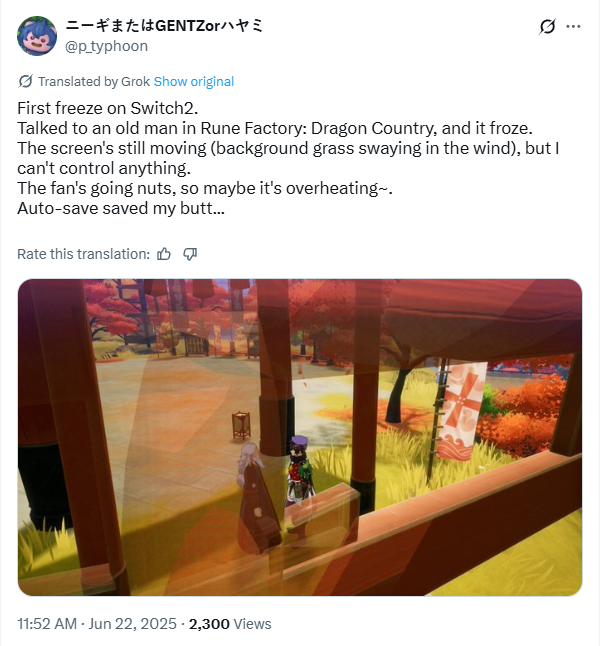Open the p_typhoon profile avatar
603x646 pixels.
coord(37,36)
